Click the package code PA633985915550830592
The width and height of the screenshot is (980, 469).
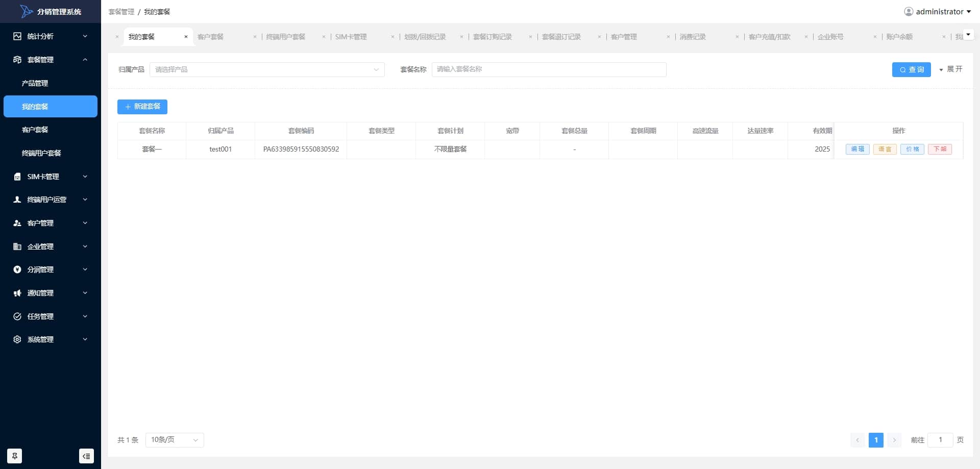[301, 149]
